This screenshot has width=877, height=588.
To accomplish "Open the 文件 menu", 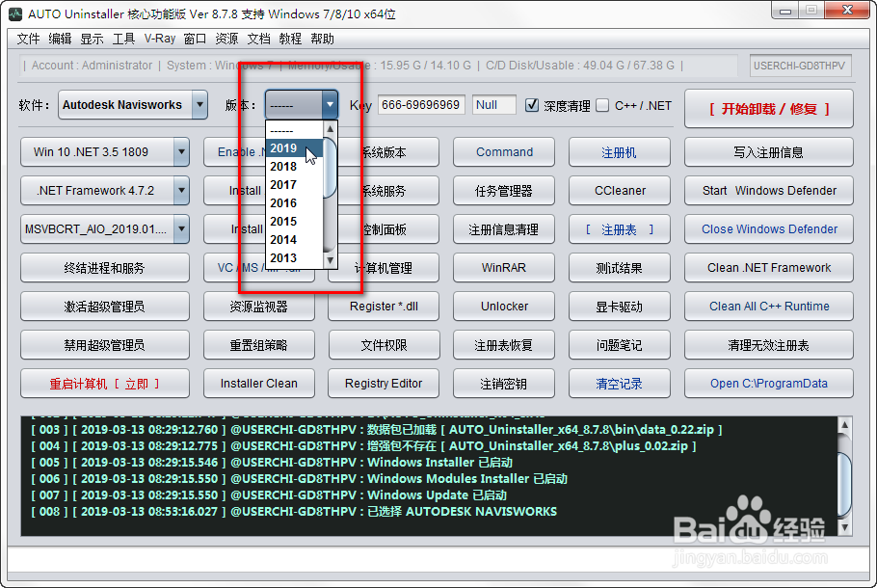I will point(28,39).
